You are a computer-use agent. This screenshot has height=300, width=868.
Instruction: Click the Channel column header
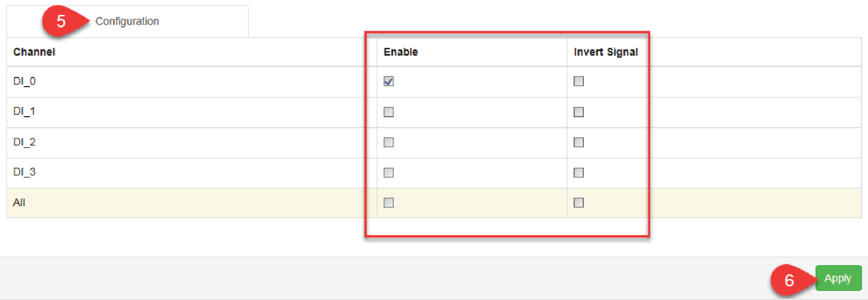pyautogui.click(x=34, y=52)
